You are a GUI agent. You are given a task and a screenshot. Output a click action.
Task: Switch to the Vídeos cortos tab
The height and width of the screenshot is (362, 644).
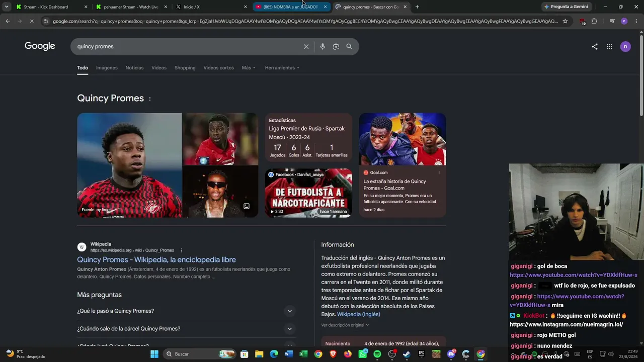tap(218, 68)
